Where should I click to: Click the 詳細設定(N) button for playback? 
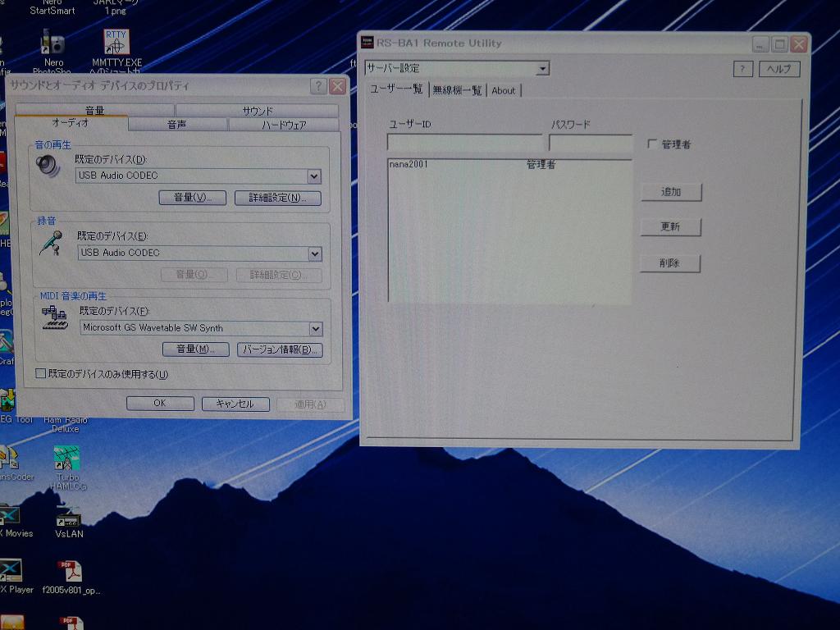coord(277,198)
